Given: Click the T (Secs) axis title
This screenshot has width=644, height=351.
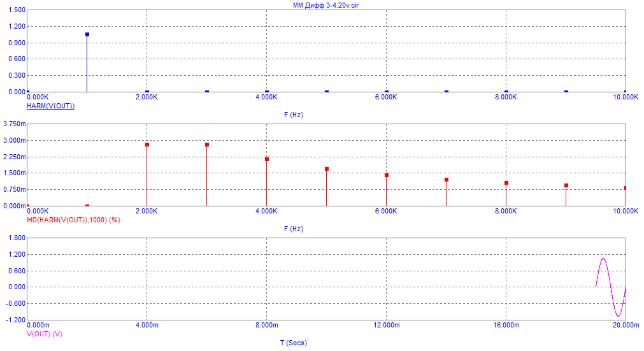Looking at the screenshot, I should [x=294, y=343].
